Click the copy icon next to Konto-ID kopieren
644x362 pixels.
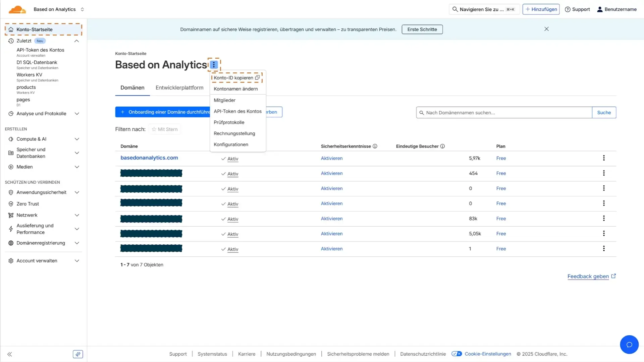pos(257,78)
